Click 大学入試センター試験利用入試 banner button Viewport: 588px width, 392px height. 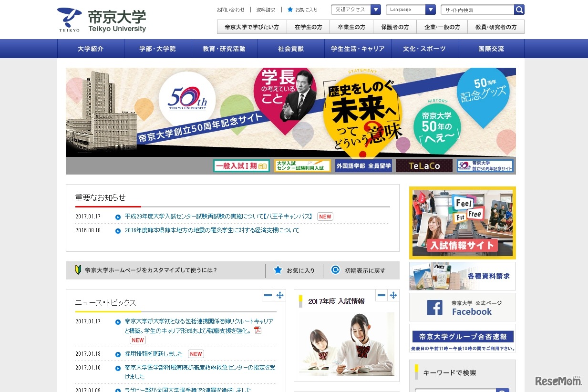(302, 166)
